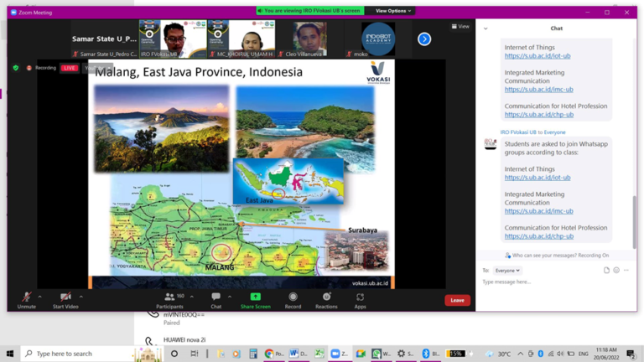The height and width of the screenshot is (362, 644).
Task: Open WhatsApp from the taskbar
Action: coord(382,354)
